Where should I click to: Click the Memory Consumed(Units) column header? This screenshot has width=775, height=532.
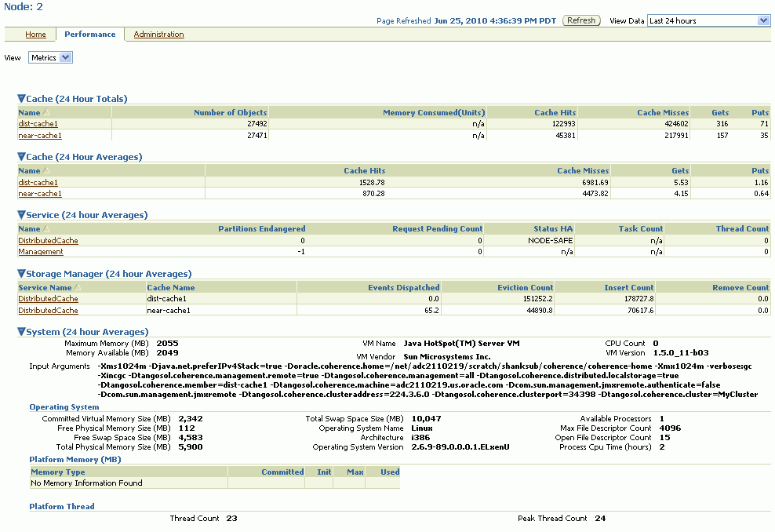coord(434,112)
